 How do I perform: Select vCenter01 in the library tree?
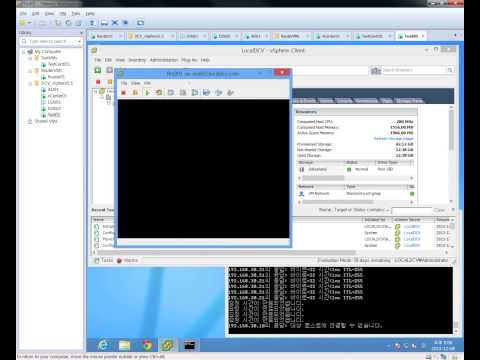(x=57, y=96)
